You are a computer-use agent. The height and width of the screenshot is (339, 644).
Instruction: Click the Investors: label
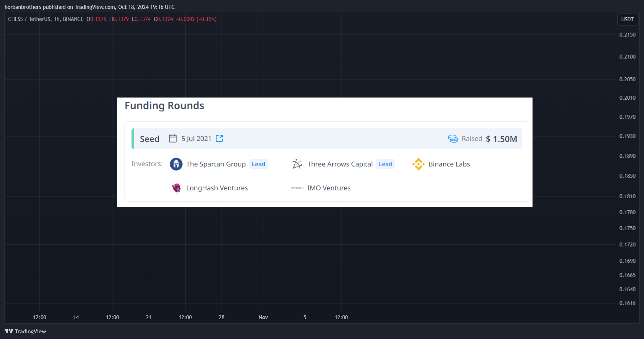(147, 164)
